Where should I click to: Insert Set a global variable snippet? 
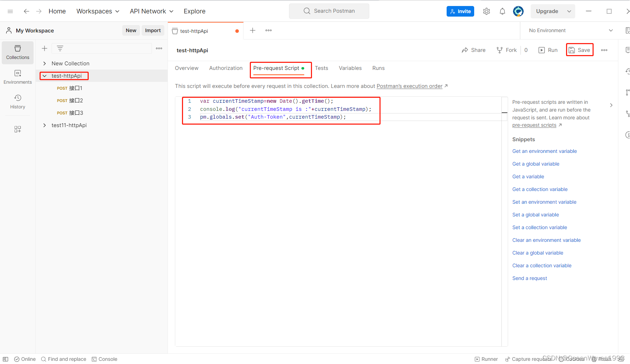pyautogui.click(x=536, y=215)
